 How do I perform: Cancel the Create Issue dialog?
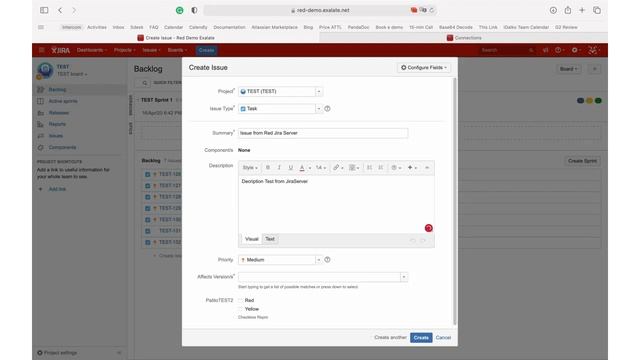(x=443, y=338)
